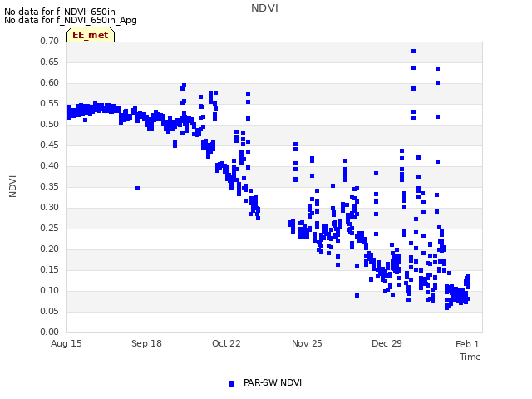
Task: Click the Oct 22 x-axis tick label
Action: pyautogui.click(x=226, y=343)
